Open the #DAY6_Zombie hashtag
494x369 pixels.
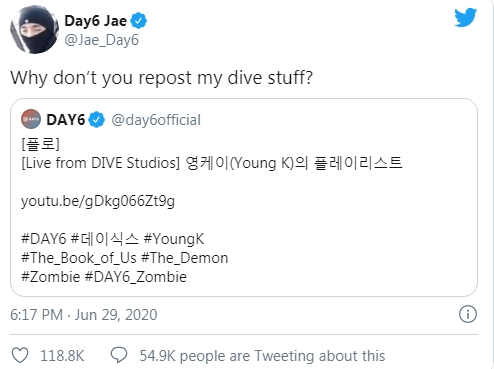(x=136, y=277)
